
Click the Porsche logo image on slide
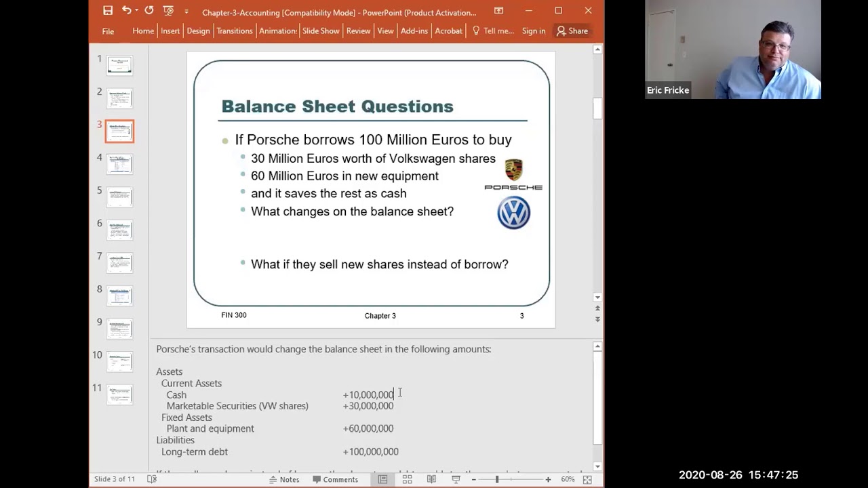(513, 175)
